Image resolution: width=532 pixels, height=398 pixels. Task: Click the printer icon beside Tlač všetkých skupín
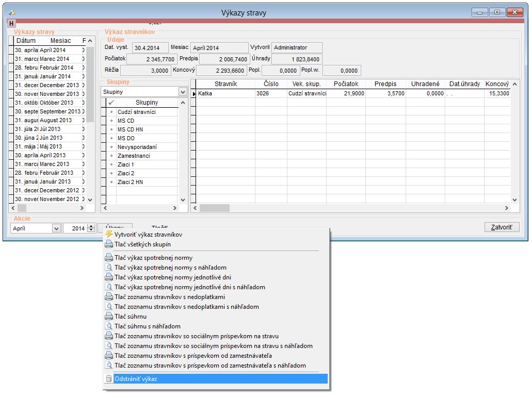point(109,244)
